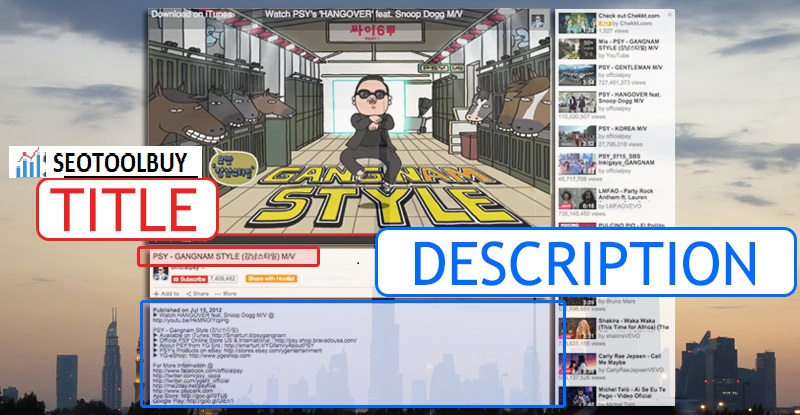Screen dimensions: 800x415
Task: Click the stores.ebay.com ygentertainment link
Action: 273,351
